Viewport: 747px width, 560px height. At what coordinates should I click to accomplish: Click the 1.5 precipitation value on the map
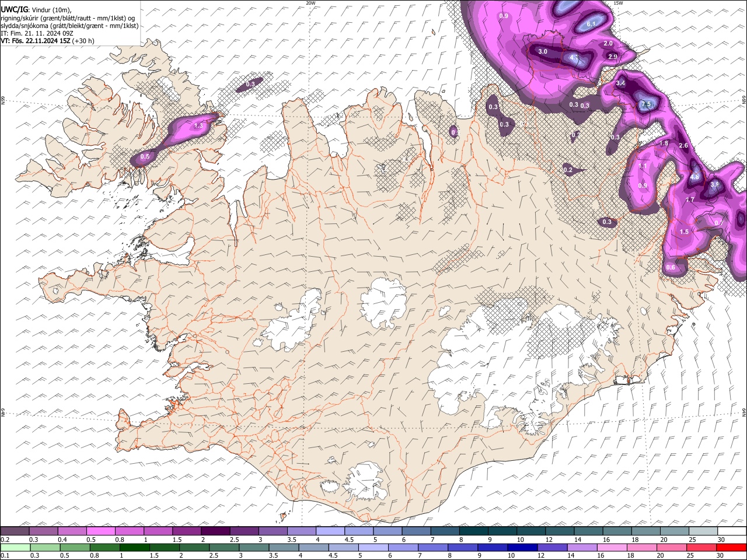coord(685,232)
